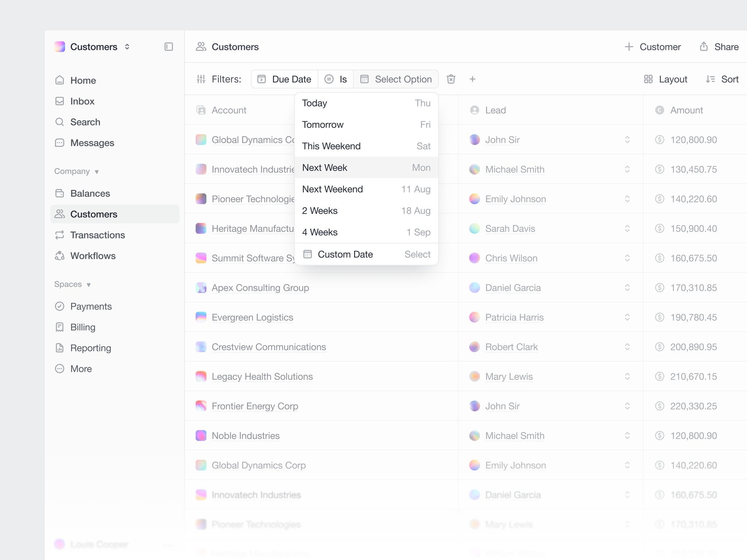Open Evergreen Logistics account
The image size is (747, 560).
(252, 317)
